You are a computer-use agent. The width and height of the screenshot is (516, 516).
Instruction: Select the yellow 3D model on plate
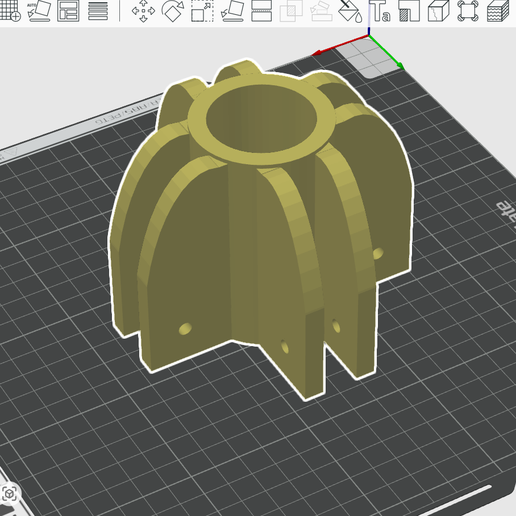pos(260,230)
